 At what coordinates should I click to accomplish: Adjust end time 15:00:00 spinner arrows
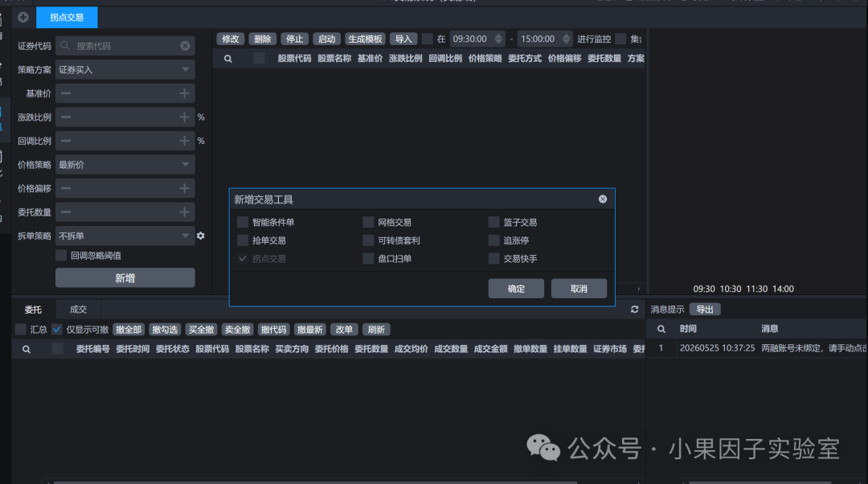coord(566,39)
